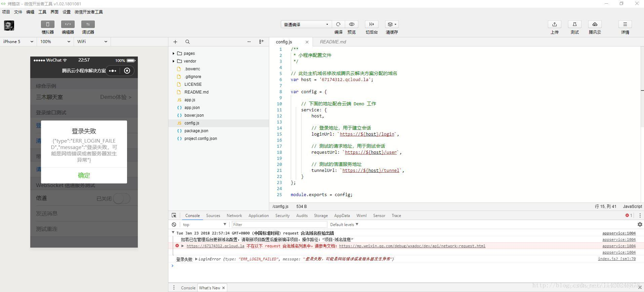This screenshot has height=292, width=644.
Task: Collapse the request domain error group
Action: (x=173, y=233)
